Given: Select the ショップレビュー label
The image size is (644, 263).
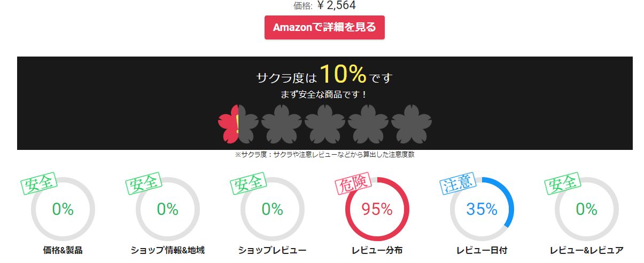Looking at the screenshot, I should [273, 250].
